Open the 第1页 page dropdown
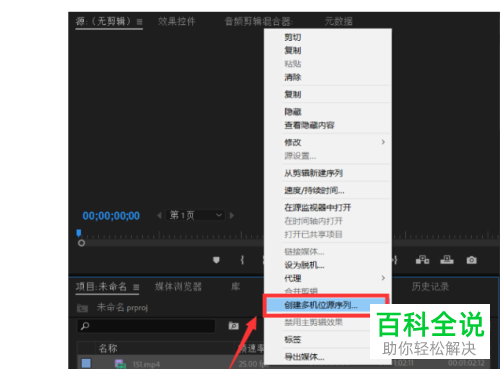Screen dimensions: 500x369 (x=195, y=215)
